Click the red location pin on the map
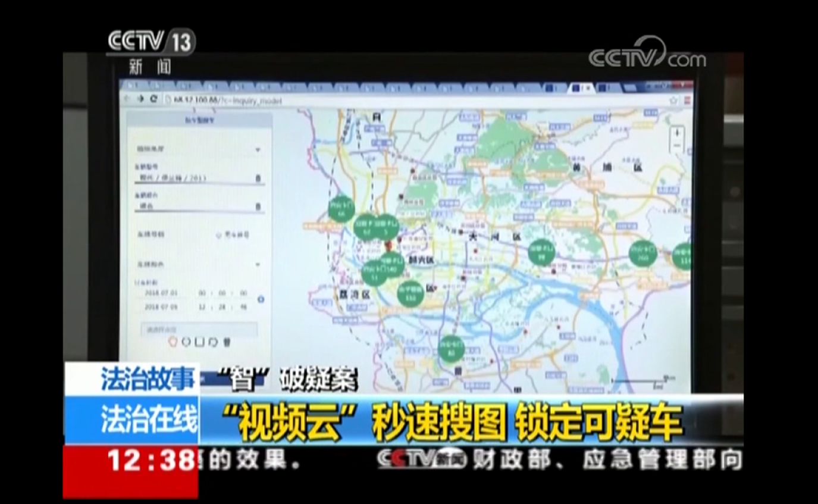 pos(387,245)
